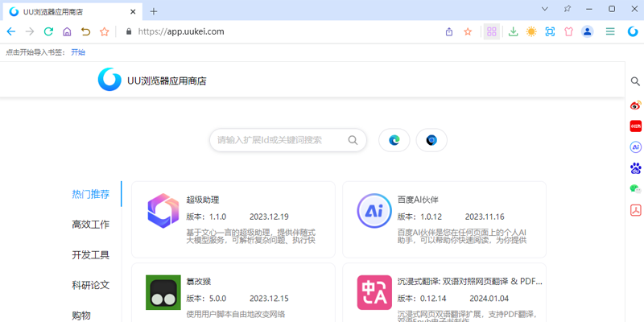
Task: Open the AI assistant icon in the sidebar
Action: [x=635, y=147]
